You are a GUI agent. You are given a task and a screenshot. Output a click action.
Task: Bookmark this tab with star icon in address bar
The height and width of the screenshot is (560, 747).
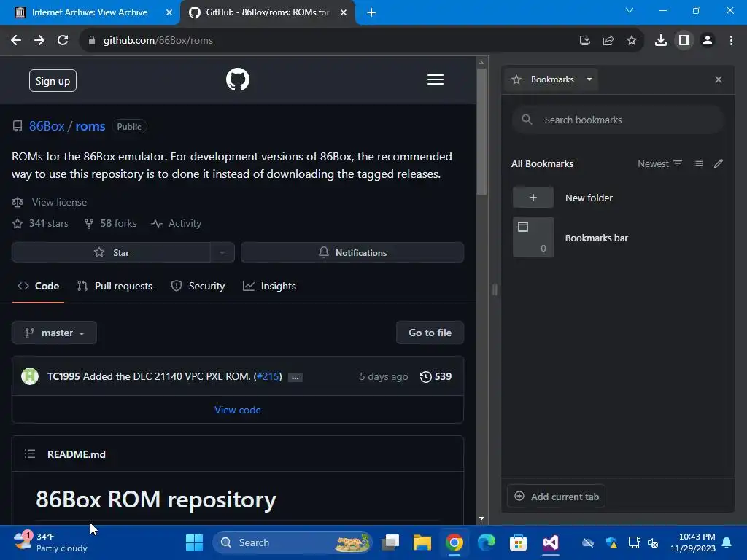631,41
